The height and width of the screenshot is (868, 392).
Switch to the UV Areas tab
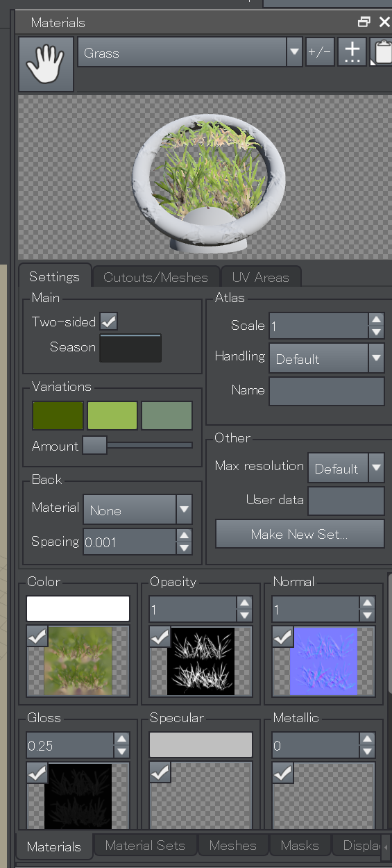coord(261,277)
